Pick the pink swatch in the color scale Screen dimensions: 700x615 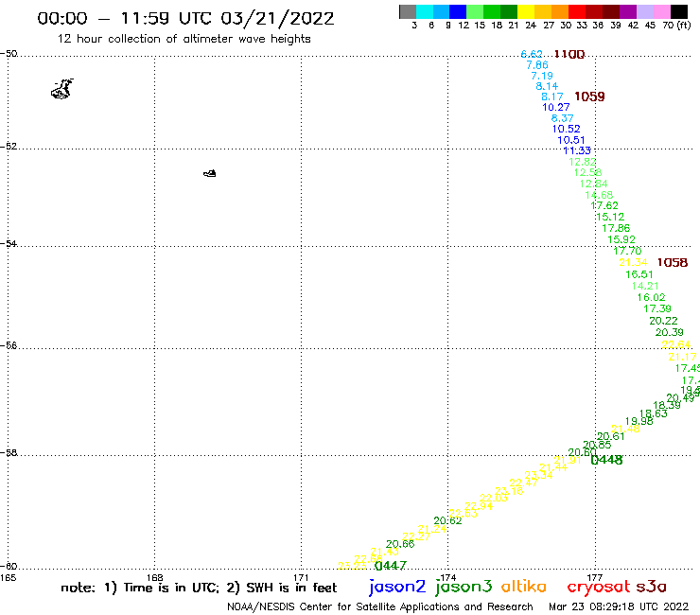click(x=661, y=11)
